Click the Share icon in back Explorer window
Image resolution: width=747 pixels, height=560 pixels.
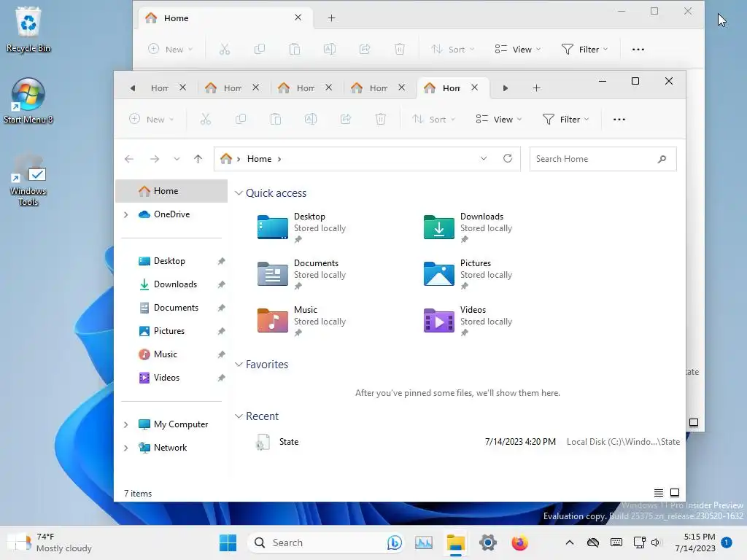coord(365,49)
